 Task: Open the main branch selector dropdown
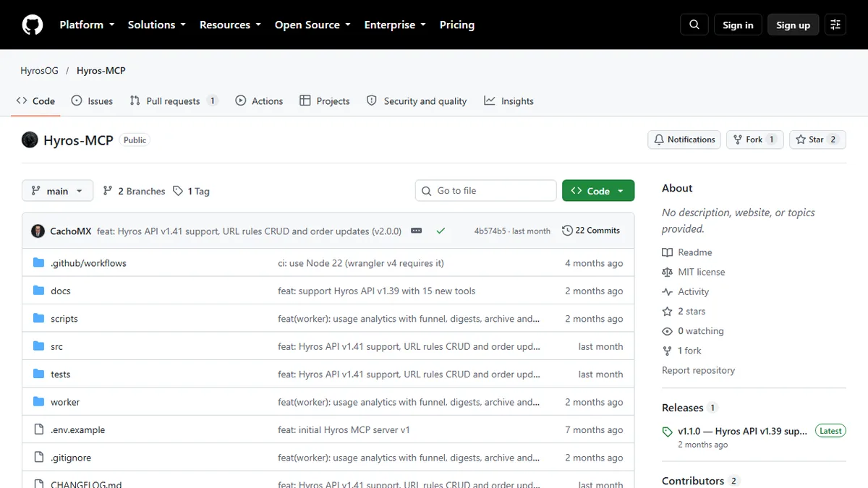[x=58, y=191]
